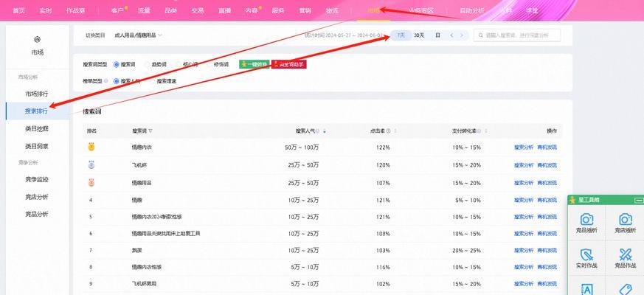Click the info icon beside 点击率 header
The image size is (644, 295).
pyautogui.click(x=388, y=131)
